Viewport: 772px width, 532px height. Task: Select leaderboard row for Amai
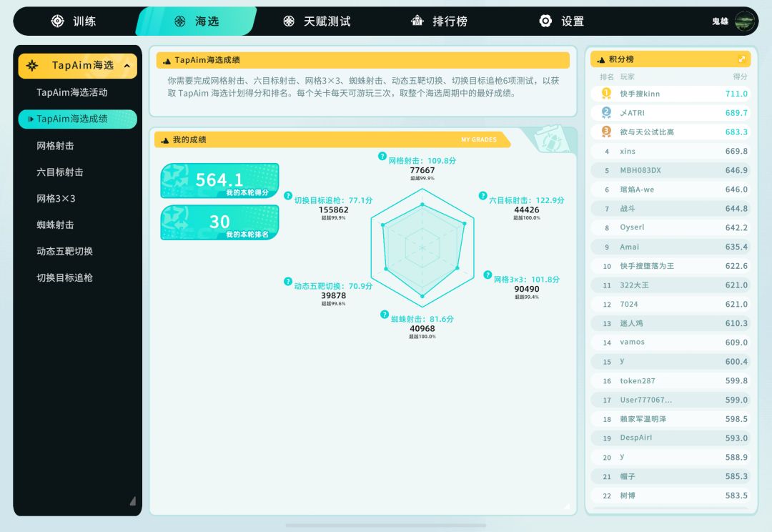(670, 247)
